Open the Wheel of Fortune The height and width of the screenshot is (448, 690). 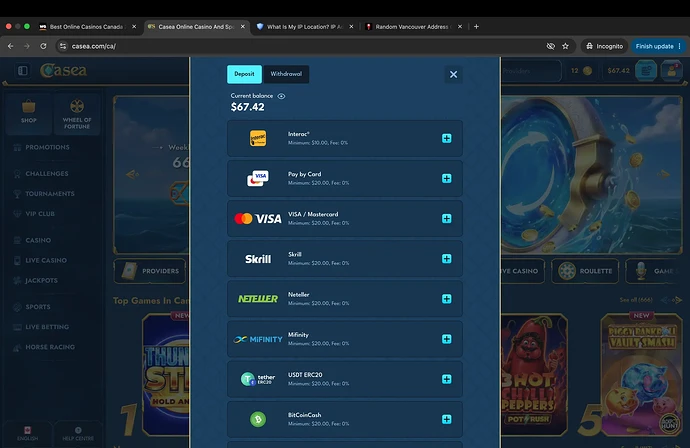(x=77, y=114)
